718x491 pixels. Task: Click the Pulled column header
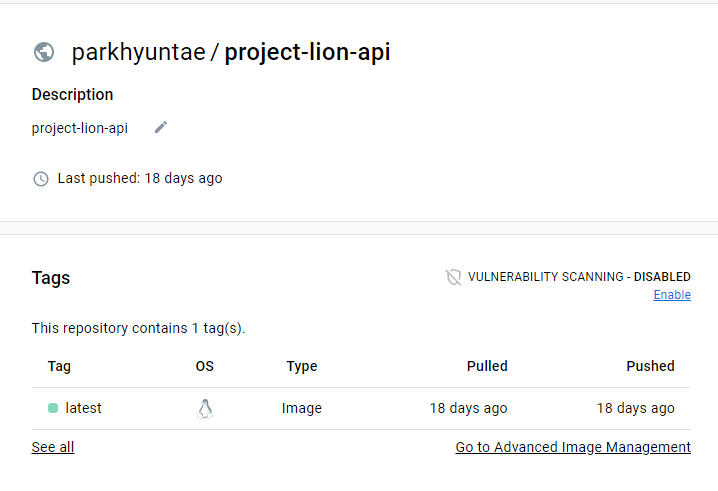(487, 366)
